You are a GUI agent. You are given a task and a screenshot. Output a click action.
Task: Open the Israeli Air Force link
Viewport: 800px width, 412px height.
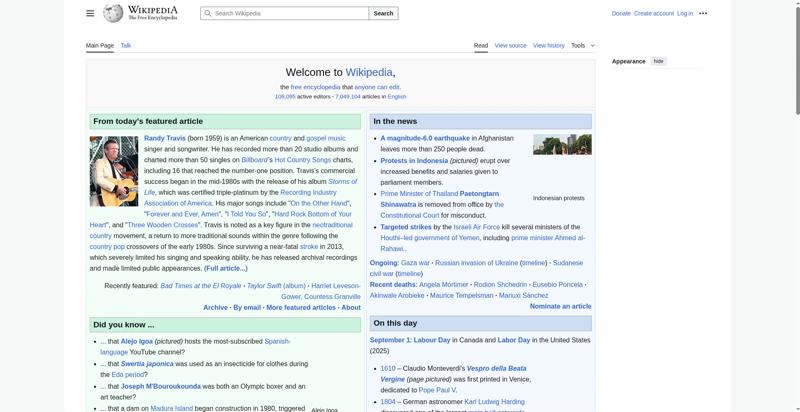click(477, 227)
